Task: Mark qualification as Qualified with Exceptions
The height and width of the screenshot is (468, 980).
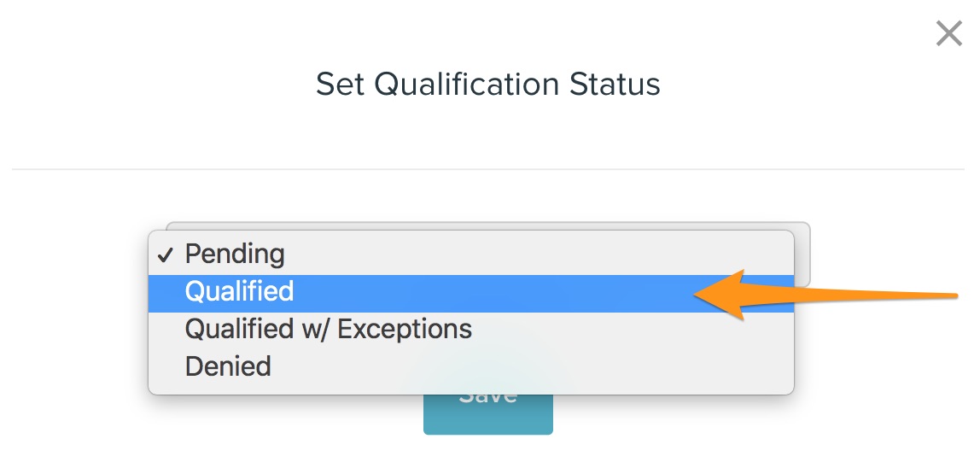Action: pos(328,330)
